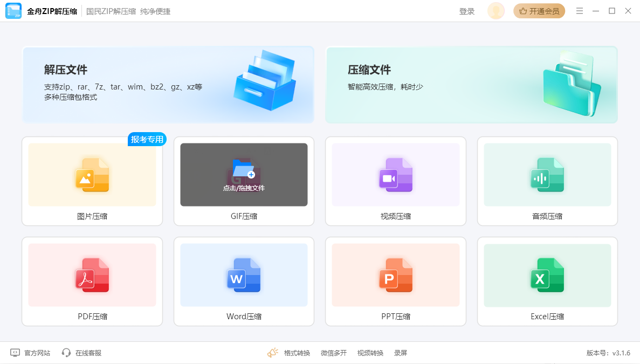
Task: Click 开通会员 to purchase membership
Action: pyautogui.click(x=539, y=11)
